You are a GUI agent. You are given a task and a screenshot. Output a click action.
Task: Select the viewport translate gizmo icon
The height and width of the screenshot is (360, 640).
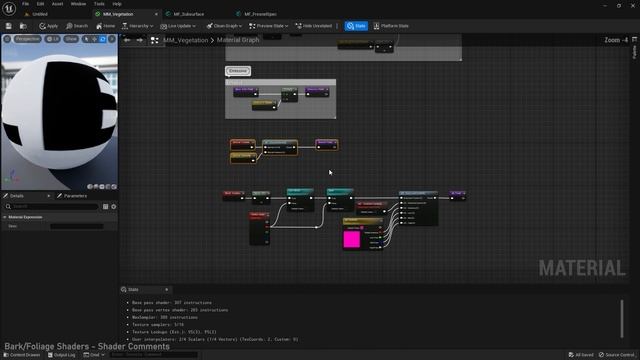[94, 39]
